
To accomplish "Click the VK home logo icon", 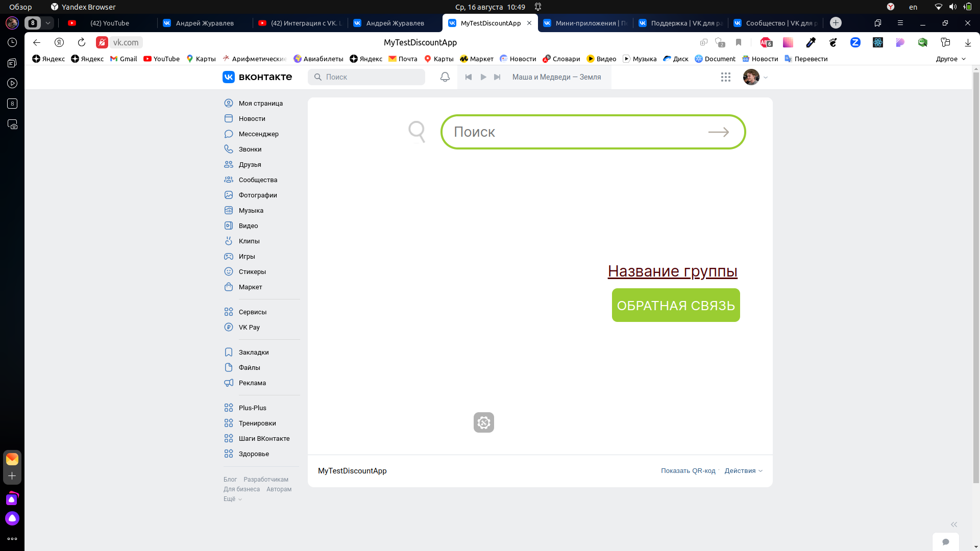I will pyautogui.click(x=228, y=77).
